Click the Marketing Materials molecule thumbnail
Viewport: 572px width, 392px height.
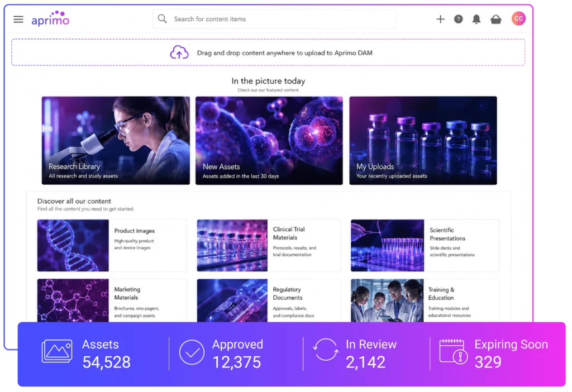tap(73, 300)
